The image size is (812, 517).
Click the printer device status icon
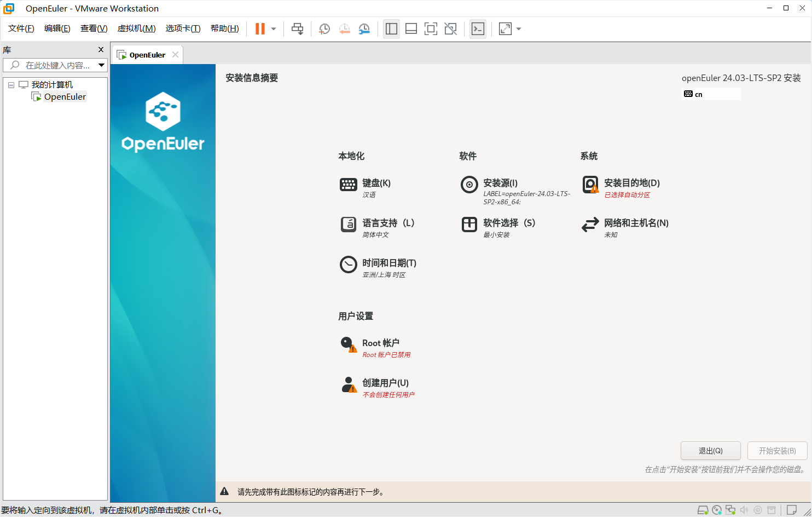pyautogui.click(x=772, y=510)
